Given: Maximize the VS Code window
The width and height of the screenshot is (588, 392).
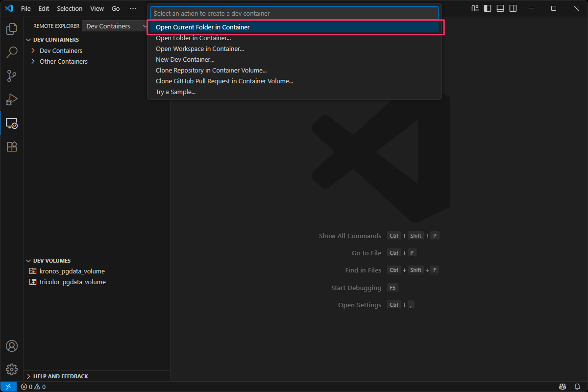Looking at the screenshot, I should click(x=553, y=8).
